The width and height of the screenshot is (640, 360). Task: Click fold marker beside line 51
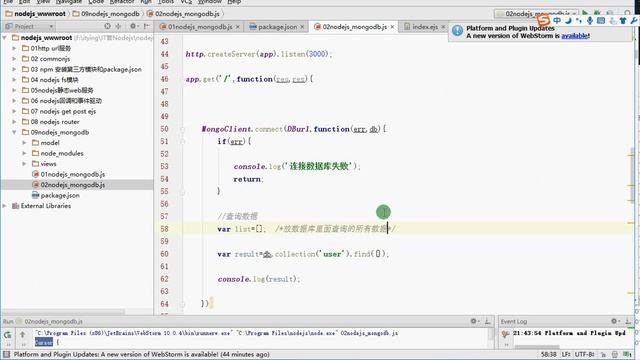tap(182, 142)
